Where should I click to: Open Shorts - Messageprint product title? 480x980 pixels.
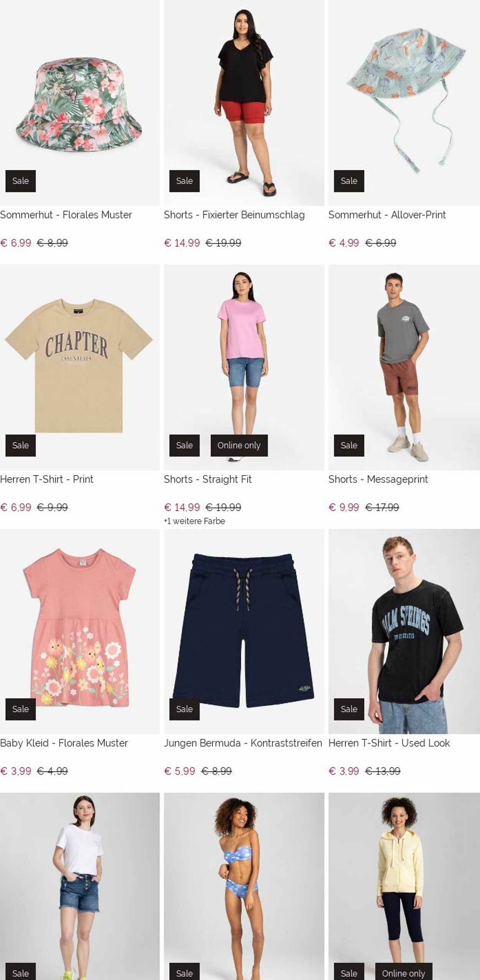[378, 479]
